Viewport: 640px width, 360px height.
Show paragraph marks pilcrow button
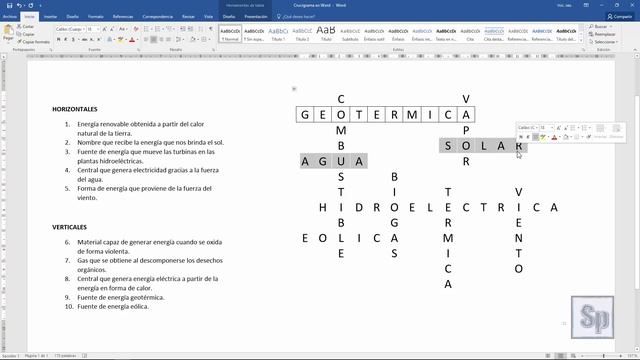[x=211, y=29]
